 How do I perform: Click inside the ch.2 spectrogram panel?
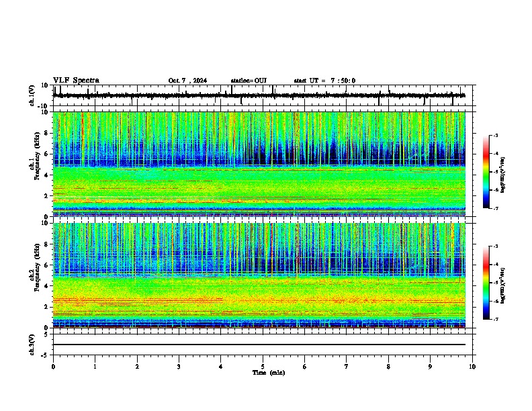(259, 275)
